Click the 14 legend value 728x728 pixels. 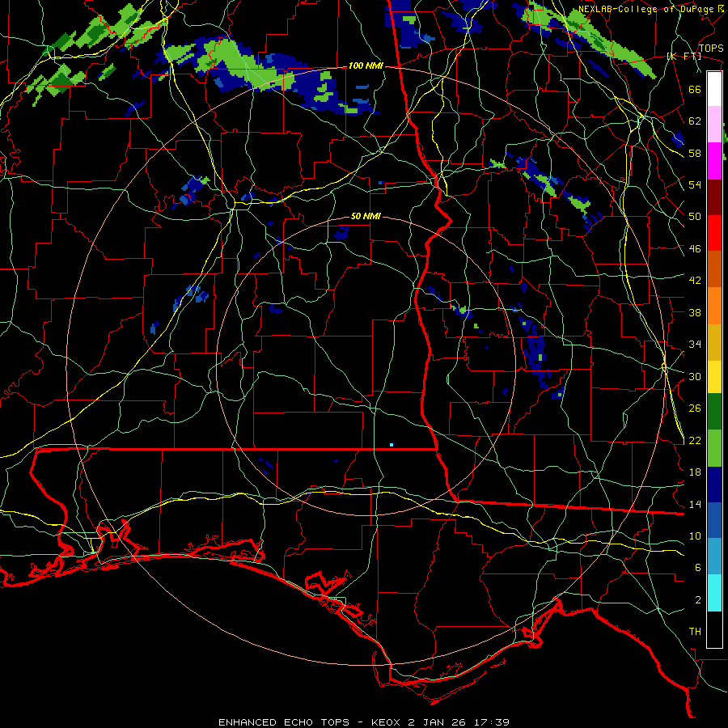pyautogui.click(x=695, y=504)
